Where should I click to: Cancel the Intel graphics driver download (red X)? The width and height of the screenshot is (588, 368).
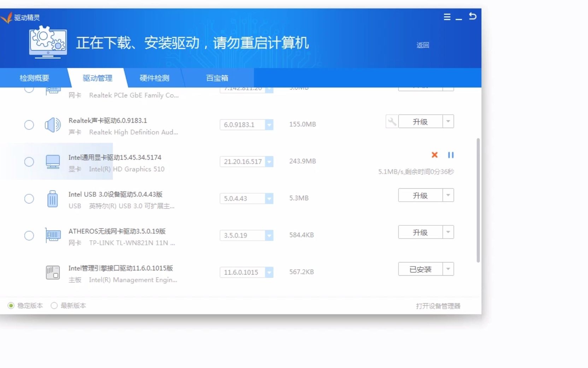pos(435,155)
